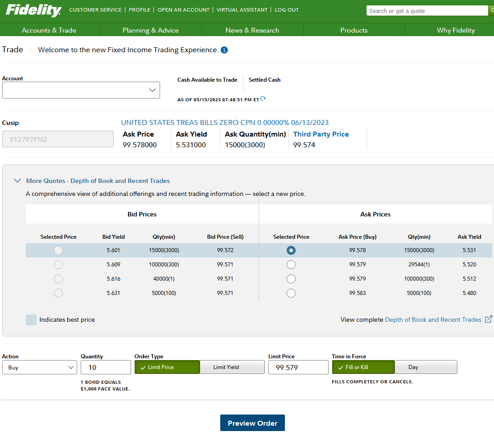Click Log Out
This screenshot has width=494, height=448.
pyautogui.click(x=287, y=10)
